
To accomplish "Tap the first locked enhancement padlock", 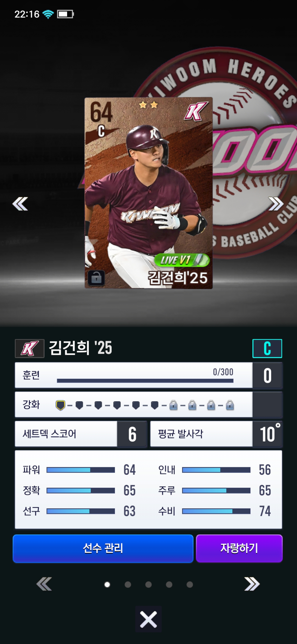I will coord(173,405).
